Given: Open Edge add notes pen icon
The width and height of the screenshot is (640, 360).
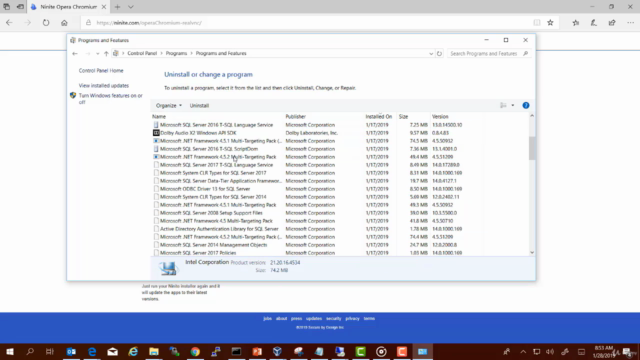Looking at the screenshot, I should tap(593, 23).
